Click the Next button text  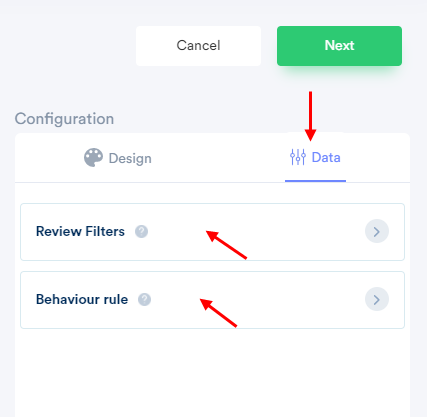[339, 45]
